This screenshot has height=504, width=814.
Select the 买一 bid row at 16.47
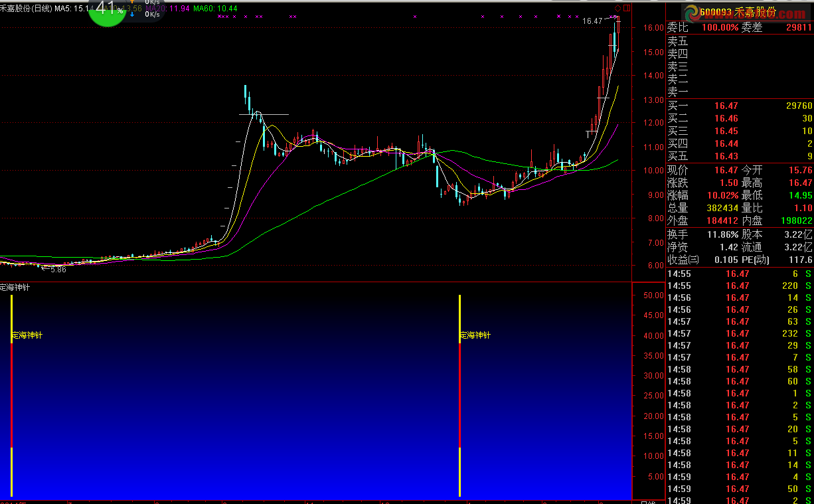point(740,106)
